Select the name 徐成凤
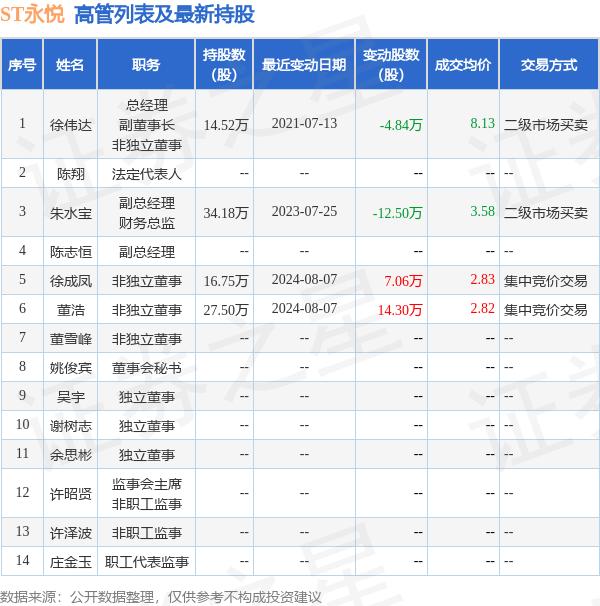This screenshot has width=600, height=606. [x=71, y=281]
